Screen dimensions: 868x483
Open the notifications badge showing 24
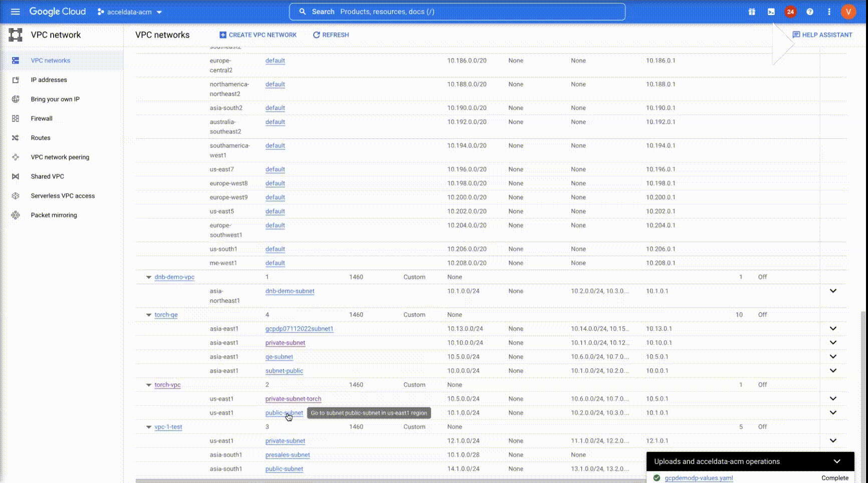pyautogui.click(x=790, y=12)
